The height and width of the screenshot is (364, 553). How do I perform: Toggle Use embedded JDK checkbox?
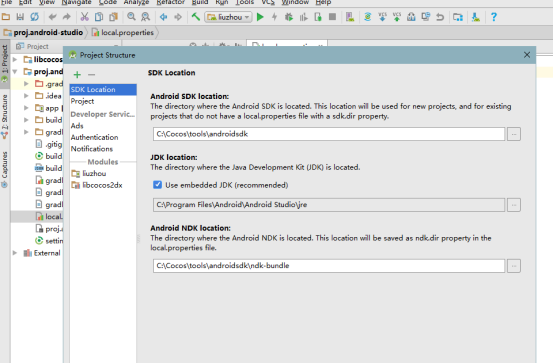[157, 185]
